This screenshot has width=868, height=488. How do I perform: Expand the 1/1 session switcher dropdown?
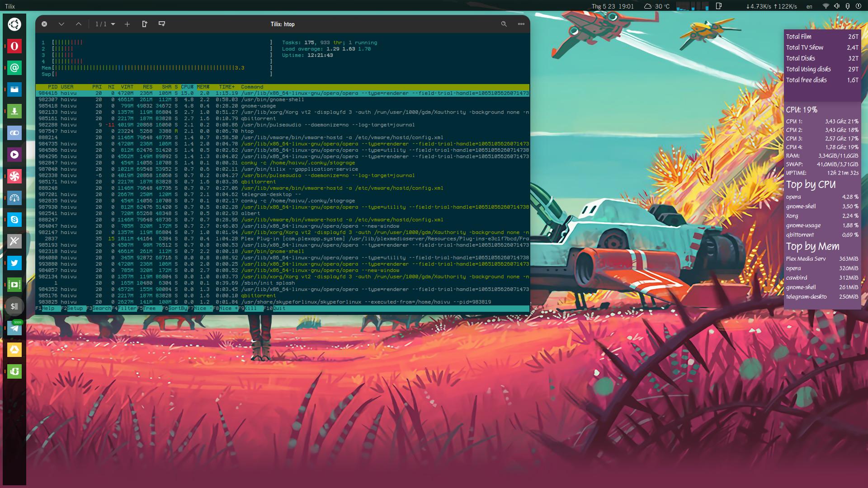pos(105,24)
